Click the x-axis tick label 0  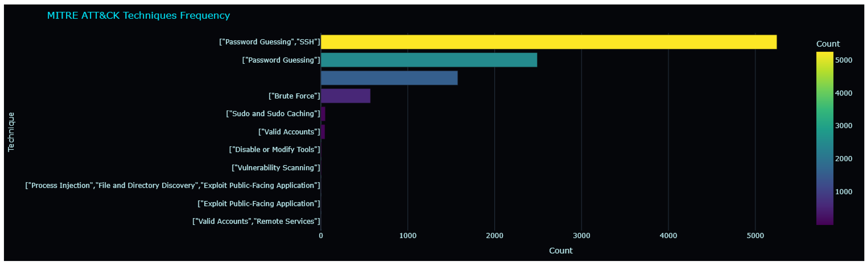click(321, 236)
